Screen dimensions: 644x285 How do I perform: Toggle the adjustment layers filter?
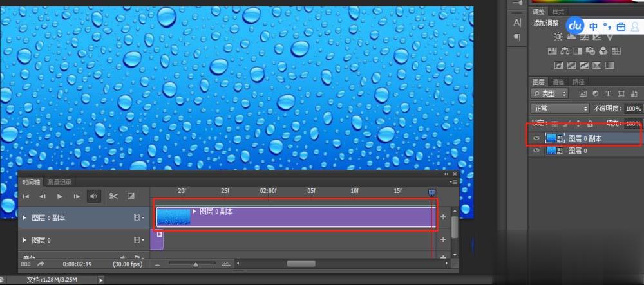tap(596, 93)
